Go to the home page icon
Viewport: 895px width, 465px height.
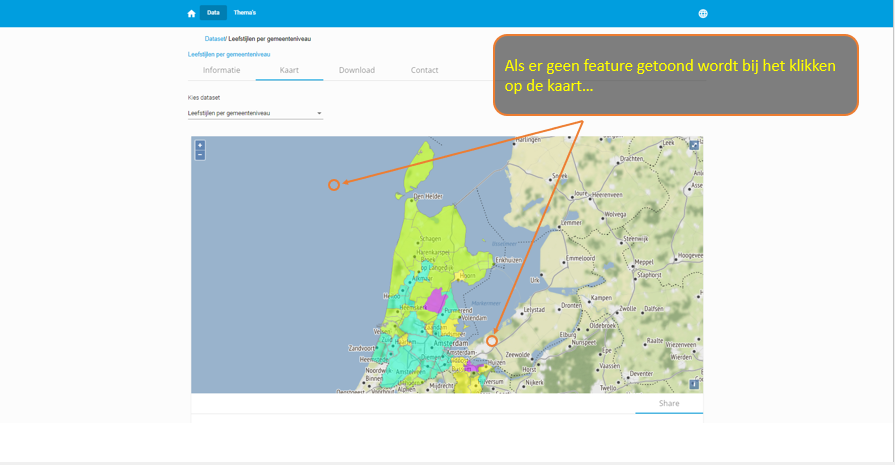191,13
